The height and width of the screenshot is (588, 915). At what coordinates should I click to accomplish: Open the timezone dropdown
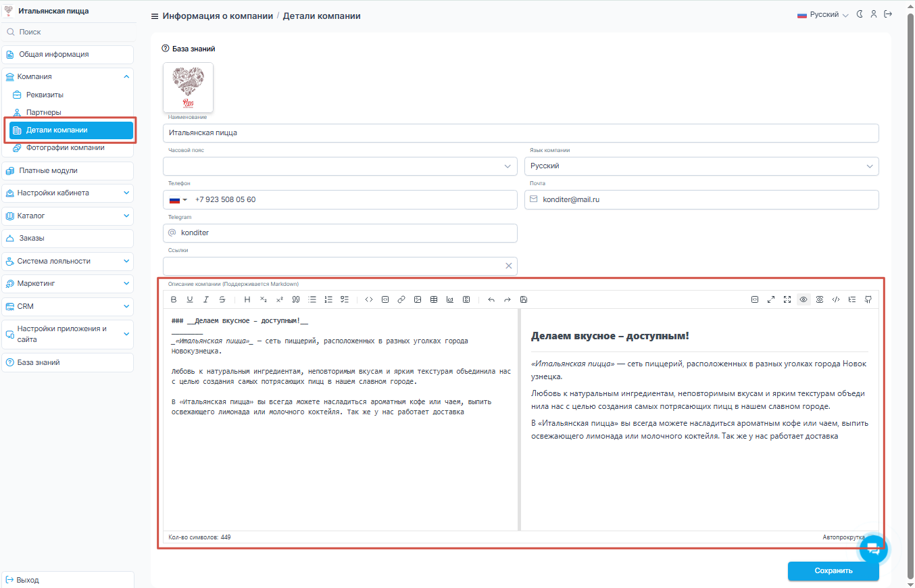340,166
